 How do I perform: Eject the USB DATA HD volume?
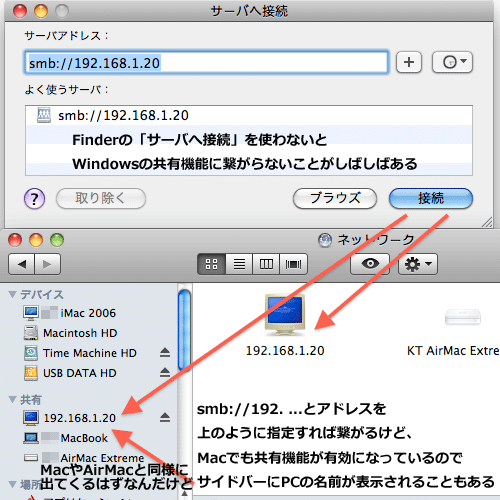click(165, 373)
